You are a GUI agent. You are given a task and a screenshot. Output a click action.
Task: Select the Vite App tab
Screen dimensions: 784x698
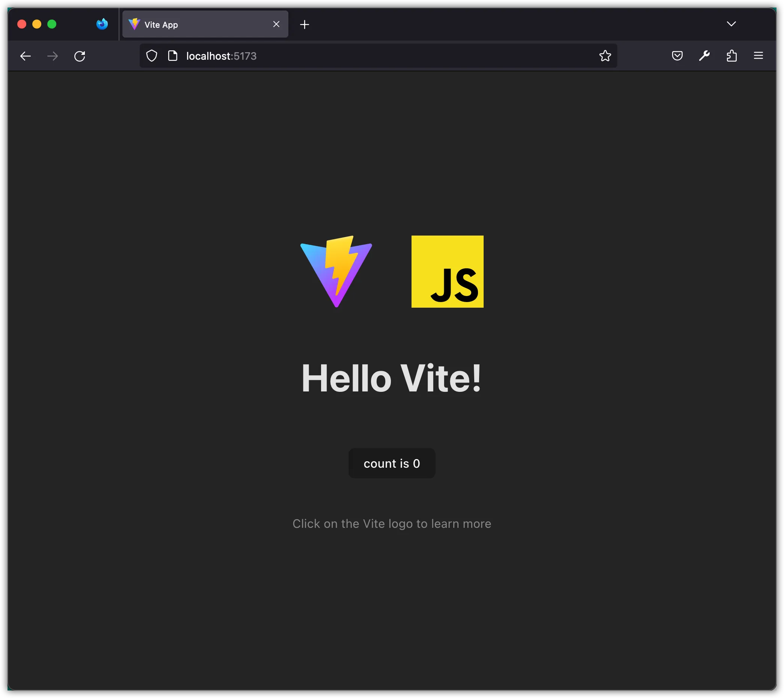(x=205, y=24)
